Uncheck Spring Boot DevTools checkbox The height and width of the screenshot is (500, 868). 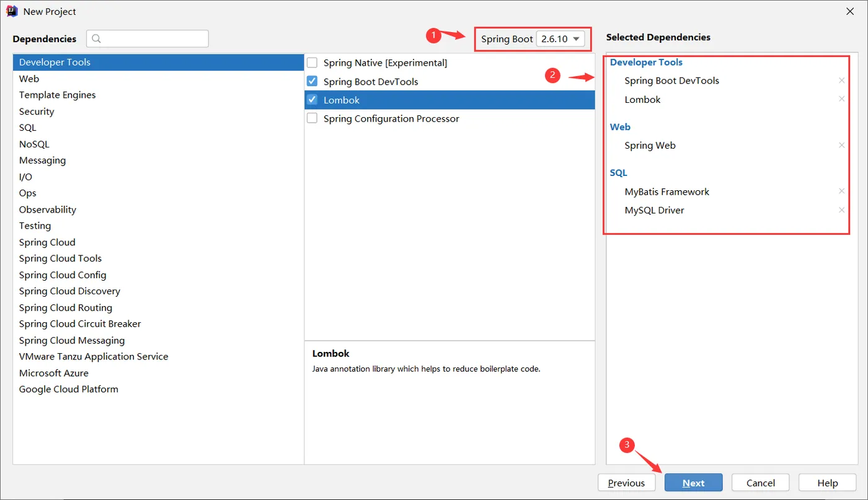click(312, 81)
